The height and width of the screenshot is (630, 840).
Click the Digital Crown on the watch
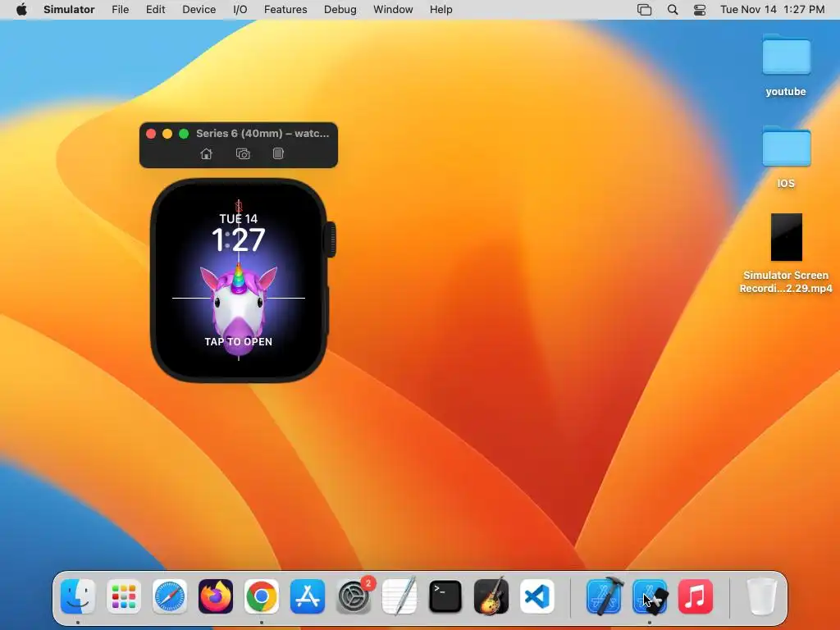coord(331,240)
